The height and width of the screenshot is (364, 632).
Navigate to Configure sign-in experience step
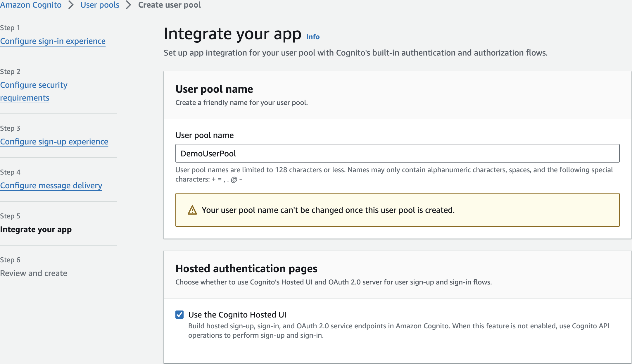coord(53,41)
